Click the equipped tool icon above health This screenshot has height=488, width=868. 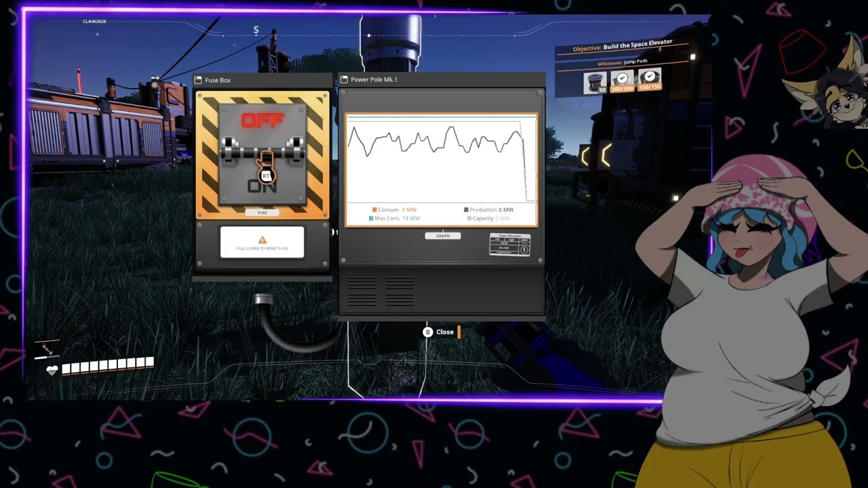(47, 350)
